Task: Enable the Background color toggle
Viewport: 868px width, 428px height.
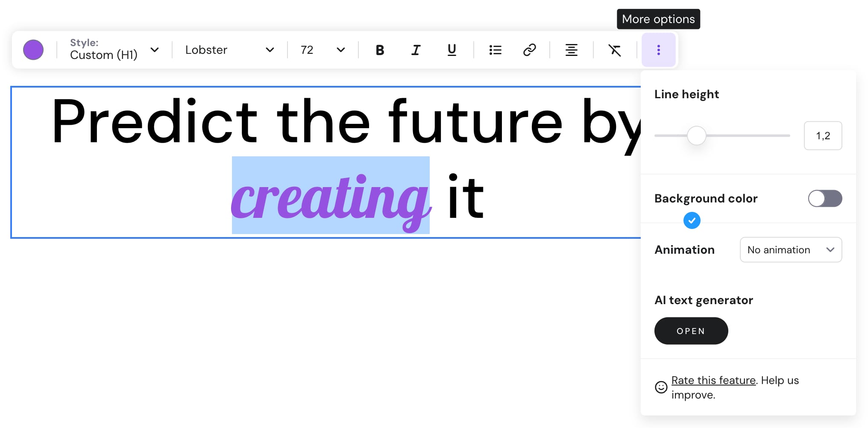Action: (x=825, y=199)
